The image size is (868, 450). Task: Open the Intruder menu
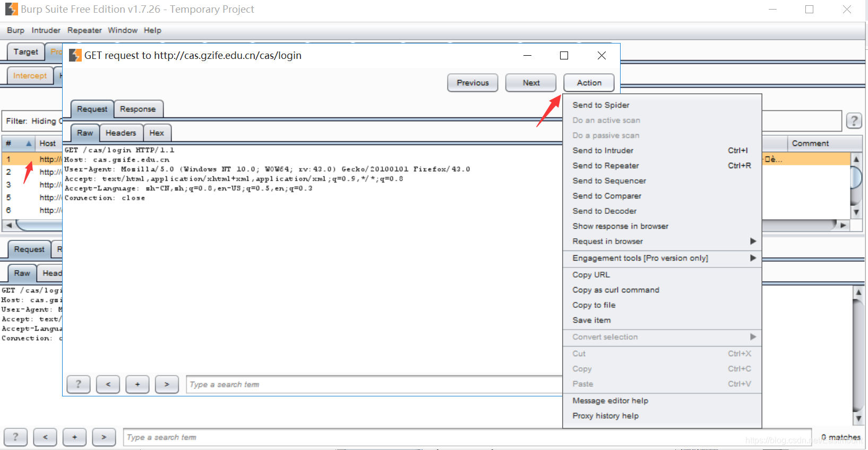point(46,30)
